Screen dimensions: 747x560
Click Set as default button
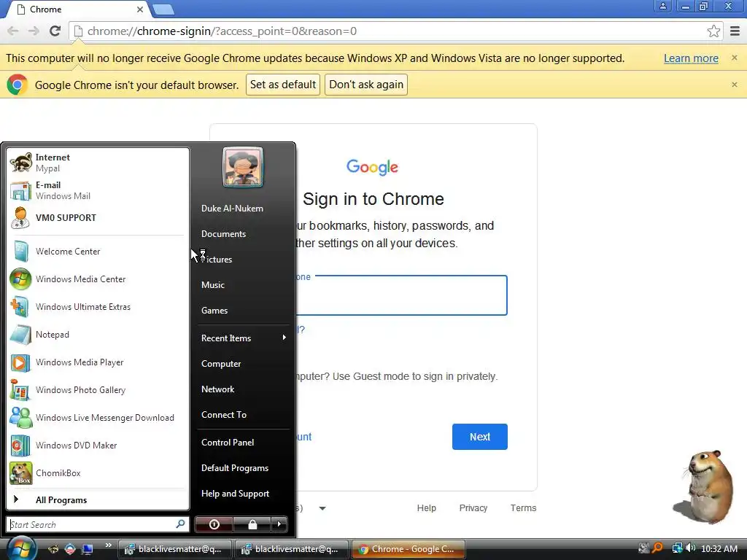coord(283,85)
